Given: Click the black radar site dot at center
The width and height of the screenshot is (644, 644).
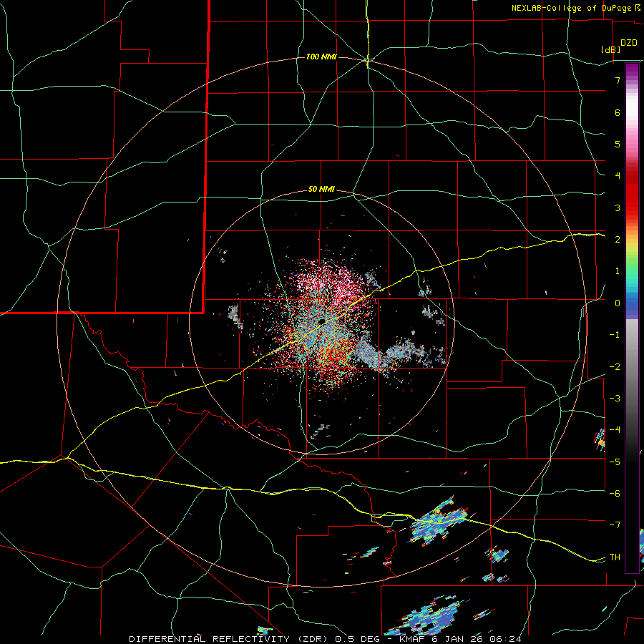Looking at the screenshot, I should pos(321,321).
